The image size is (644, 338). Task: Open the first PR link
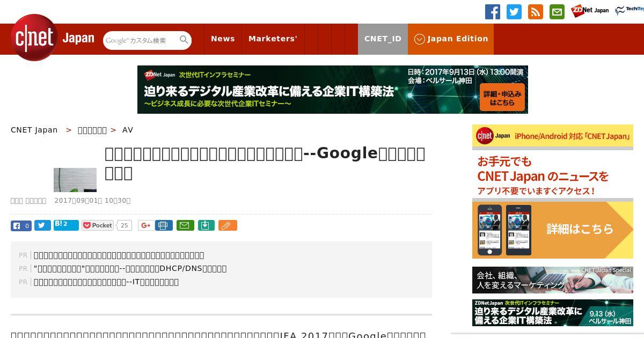coord(119,255)
